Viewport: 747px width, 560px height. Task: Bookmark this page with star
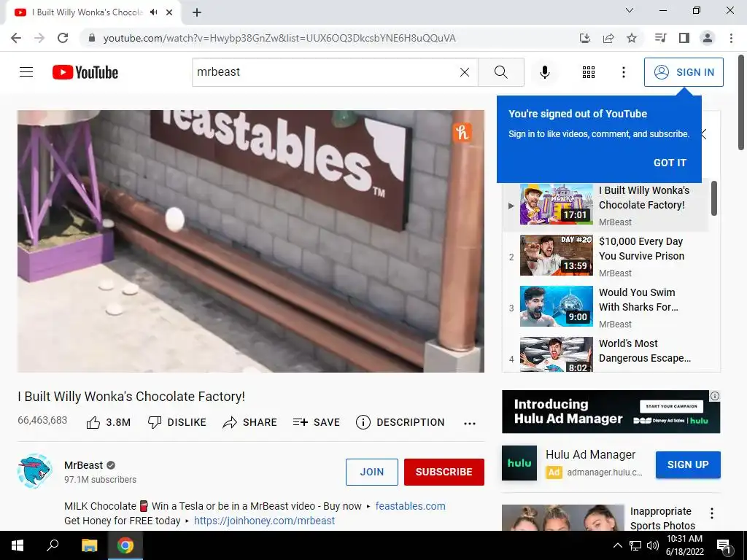click(631, 38)
